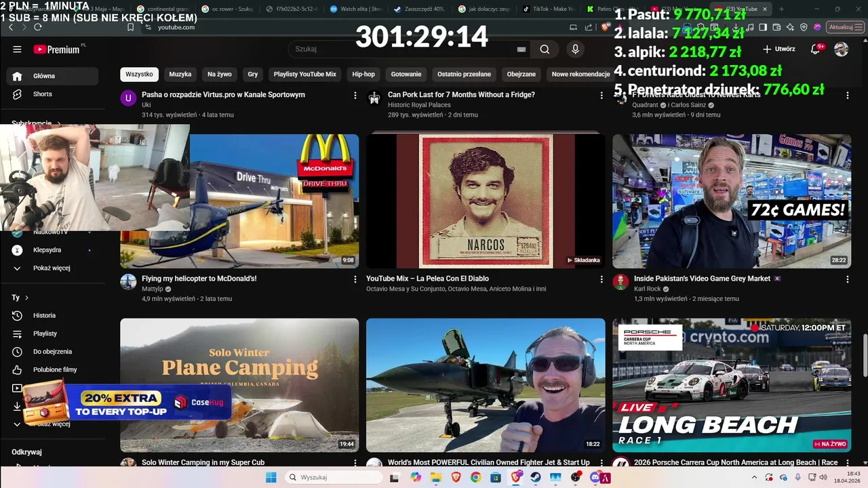Open the on-screen keyboard in the search box

(521, 49)
